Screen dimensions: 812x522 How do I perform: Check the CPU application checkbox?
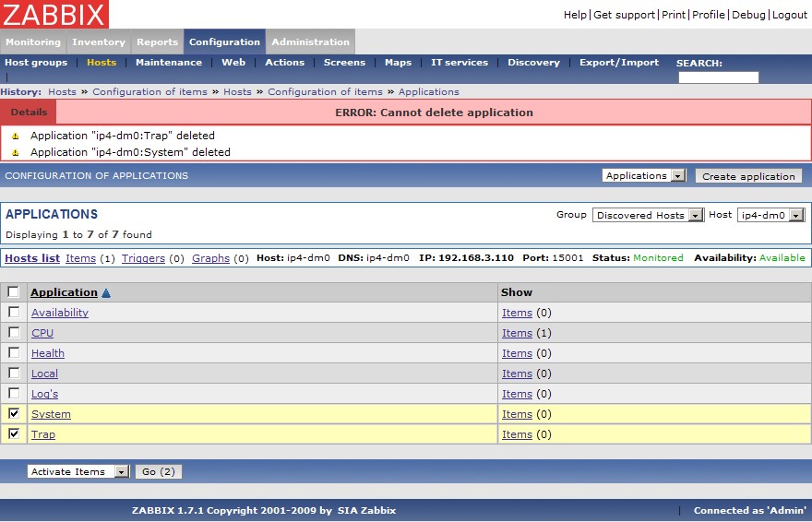coord(14,332)
